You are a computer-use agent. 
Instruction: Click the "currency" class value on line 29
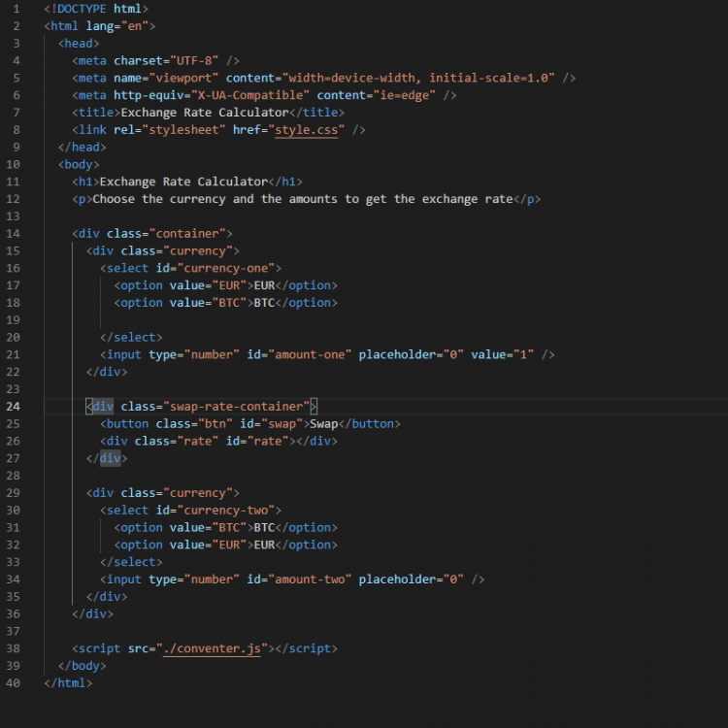tap(198, 493)
